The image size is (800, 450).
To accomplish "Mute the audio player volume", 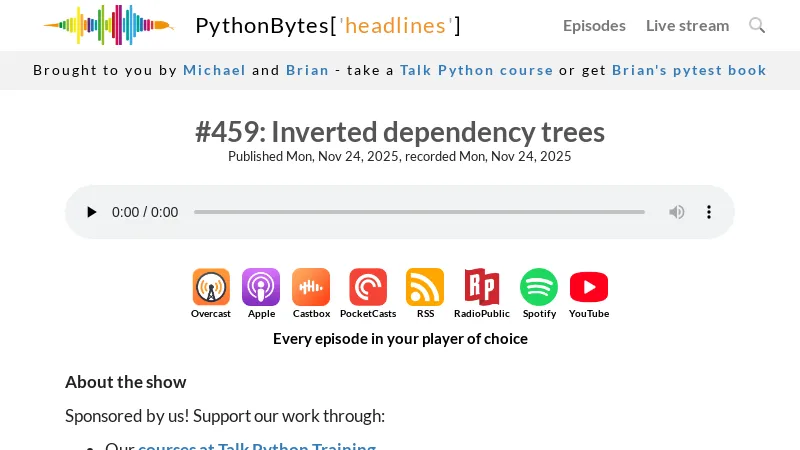I will [677, 212].
